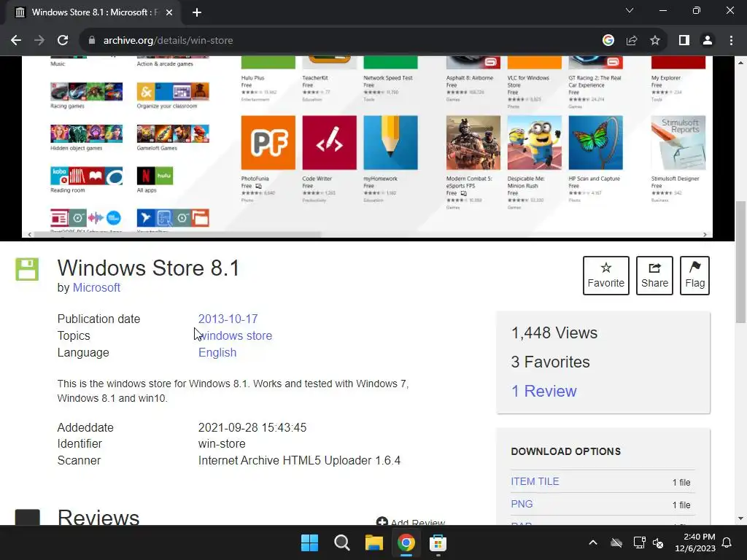Open the Microsoft creator link
The image size is (747, 560).
point(96,287)
